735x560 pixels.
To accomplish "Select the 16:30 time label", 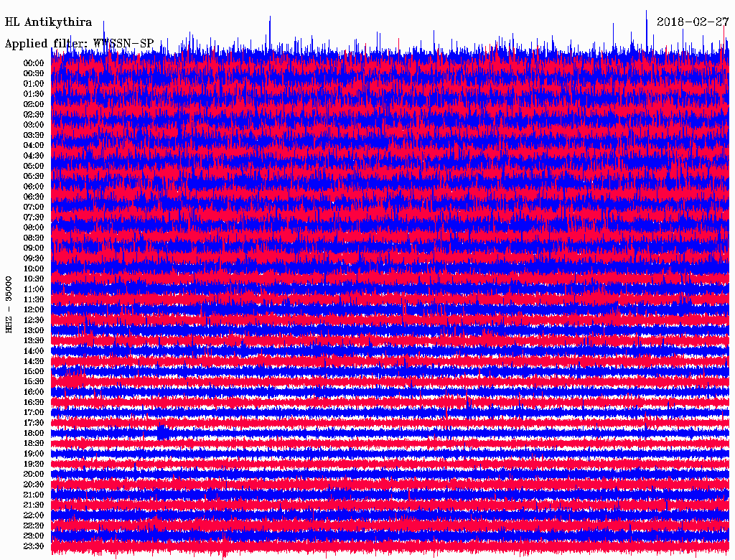I will [34, 403].
